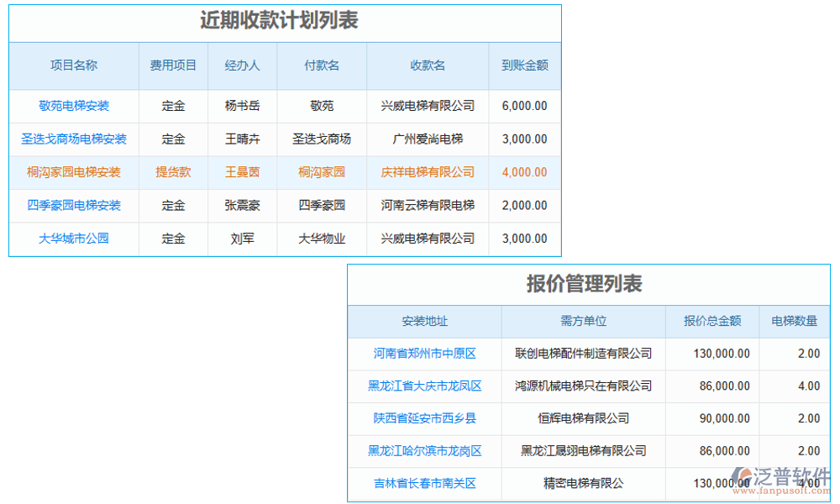
Task: Open project 圣选戈商场电梯安装
Action: coord(73,139)
